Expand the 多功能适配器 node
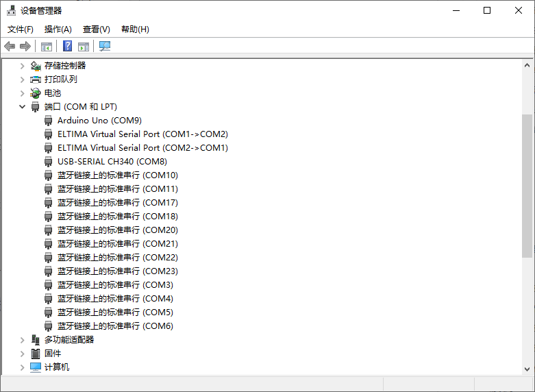The image size is (535, 392). point(22,340)
